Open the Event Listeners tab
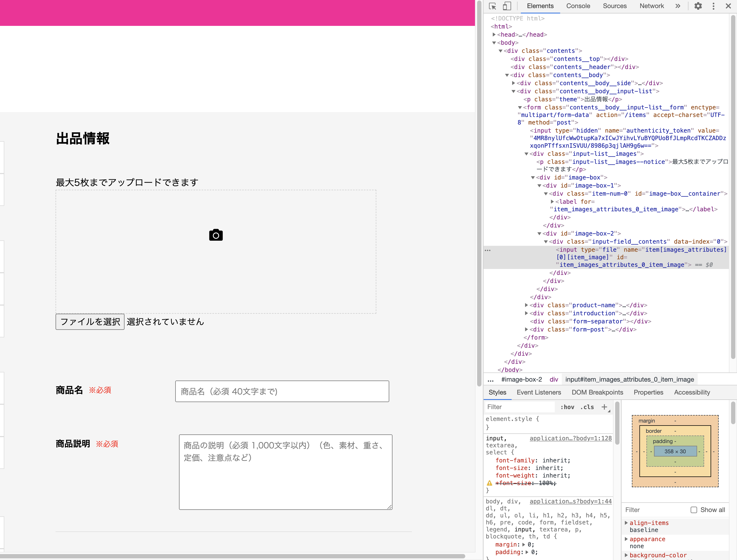This screenshot has height=560, width=737. point(539,392)
